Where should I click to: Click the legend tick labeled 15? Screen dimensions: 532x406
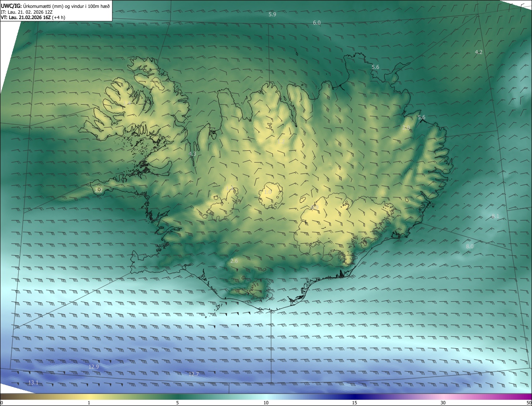click(355, 403)
